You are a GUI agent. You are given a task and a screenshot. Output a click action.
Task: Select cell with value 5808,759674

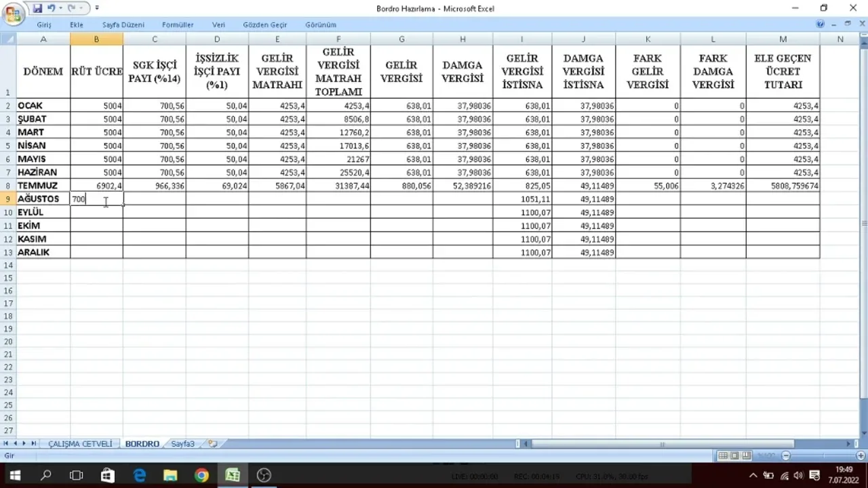click(x=783, y=186)
